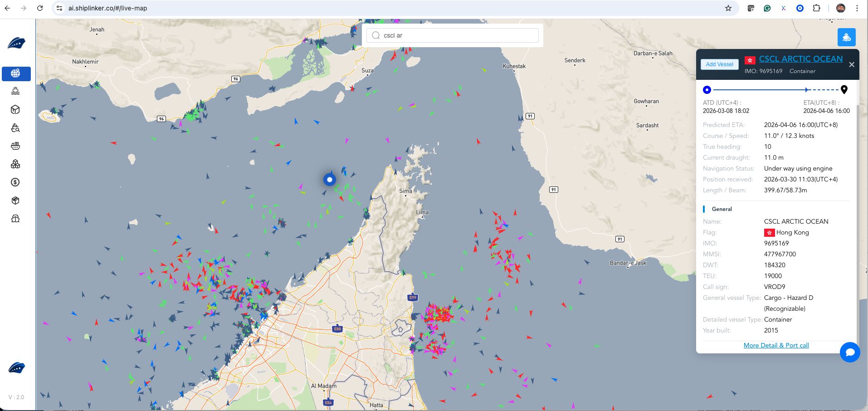868x411 pixels.
Task: Open the CSCL ARCTIC OCEAN title link
Action: [801, 59]
